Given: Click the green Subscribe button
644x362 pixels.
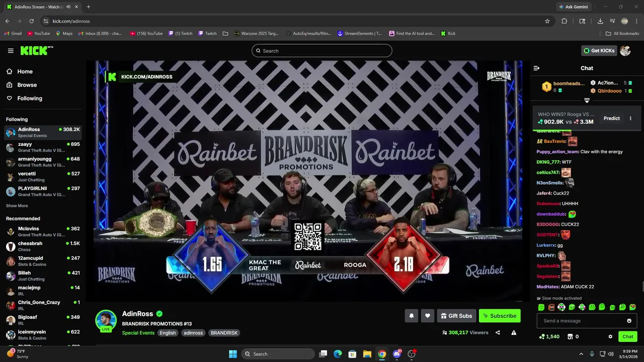Looking at the screenshot, I should pos(500,316).
